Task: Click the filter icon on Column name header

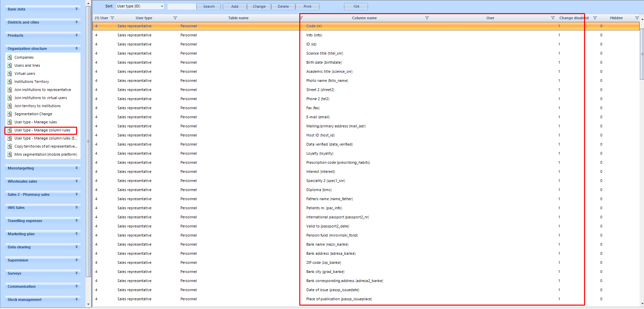Action: pyautogui.click(x=427, y=18)
